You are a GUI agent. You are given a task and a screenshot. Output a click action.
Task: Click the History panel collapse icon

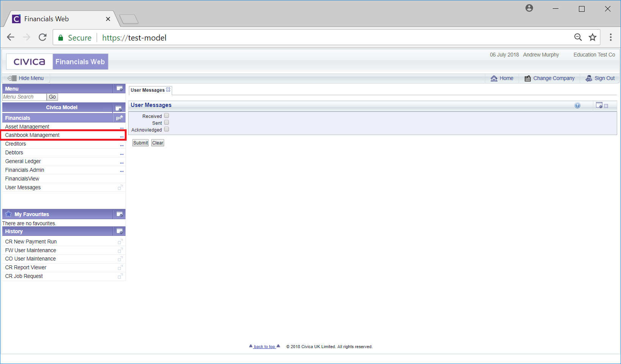click(x=119, y=231)
